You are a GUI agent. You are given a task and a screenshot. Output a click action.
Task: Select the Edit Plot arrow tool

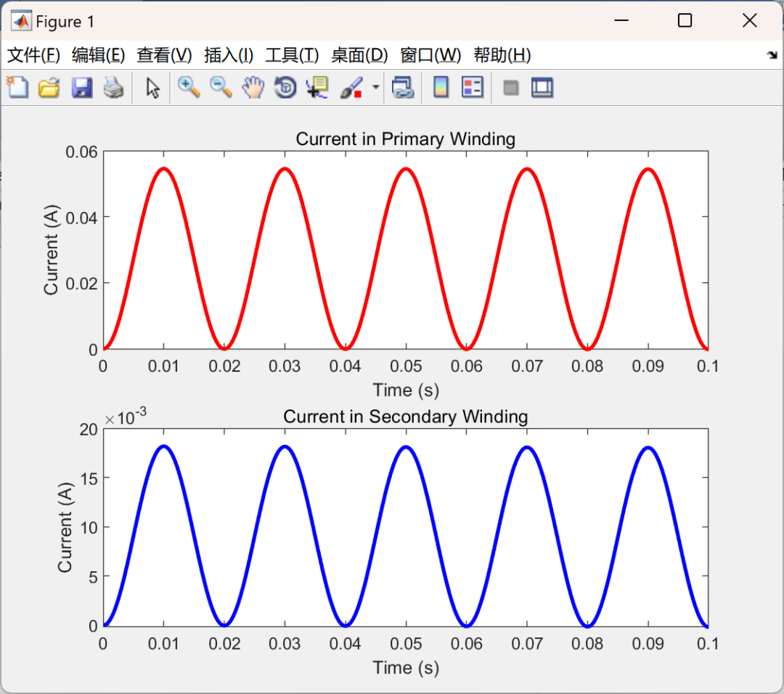pos(152,88)
